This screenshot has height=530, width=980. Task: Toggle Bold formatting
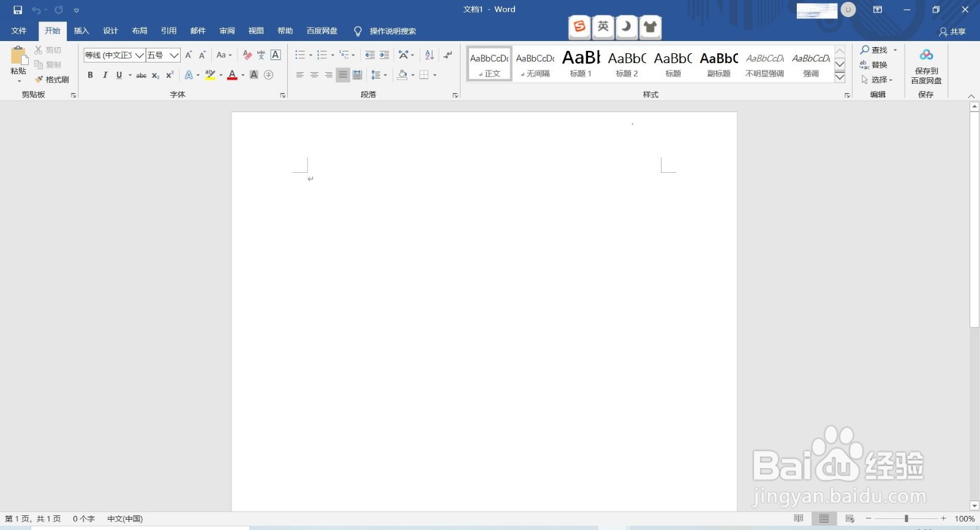90,75
